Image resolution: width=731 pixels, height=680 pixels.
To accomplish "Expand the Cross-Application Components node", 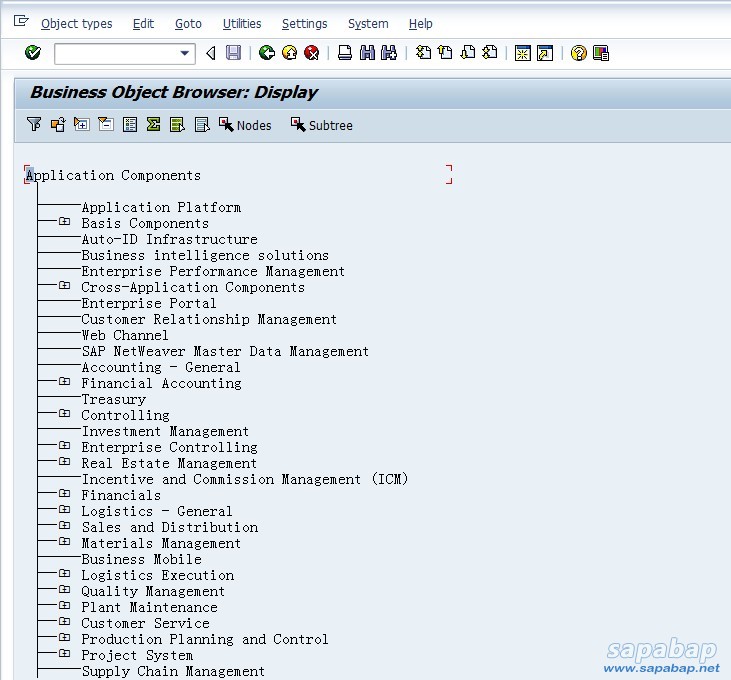I will click(x=64, y=285).
